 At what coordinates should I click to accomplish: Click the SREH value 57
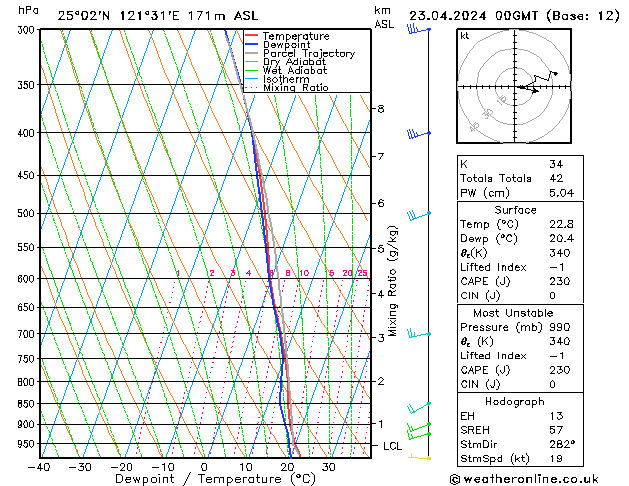pos(556,430)
